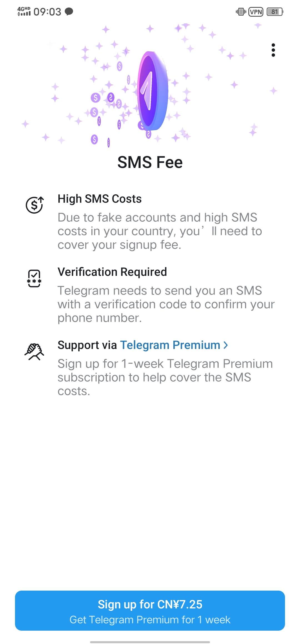The image size is (300, 644).
Task: Tap the fake accounts description paragraph
Action: tap(160, 231)
